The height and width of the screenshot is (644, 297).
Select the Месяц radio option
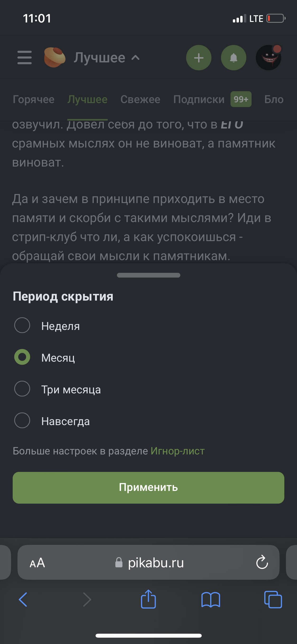tap(22, 357)
